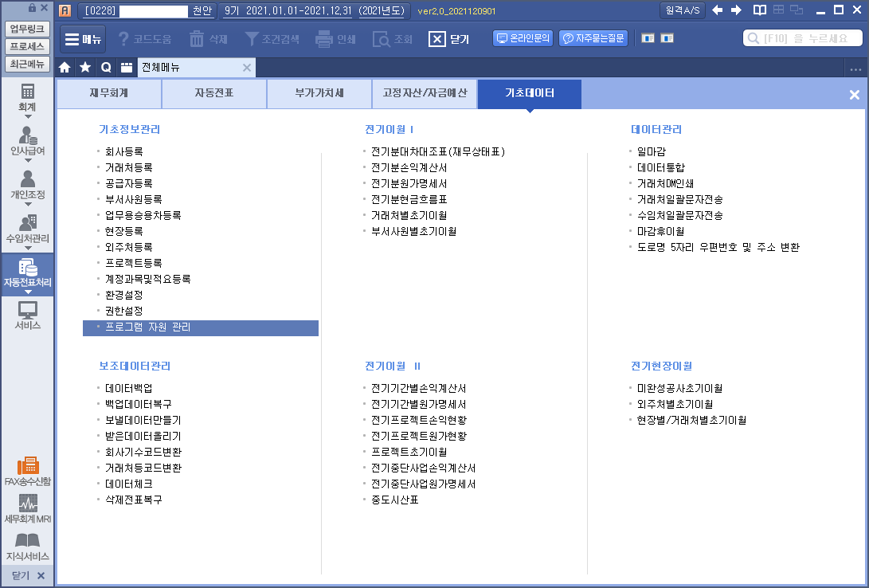Open the 지식서비스 book icon
This screenshot has width=869, height=588.
point(27,545)
